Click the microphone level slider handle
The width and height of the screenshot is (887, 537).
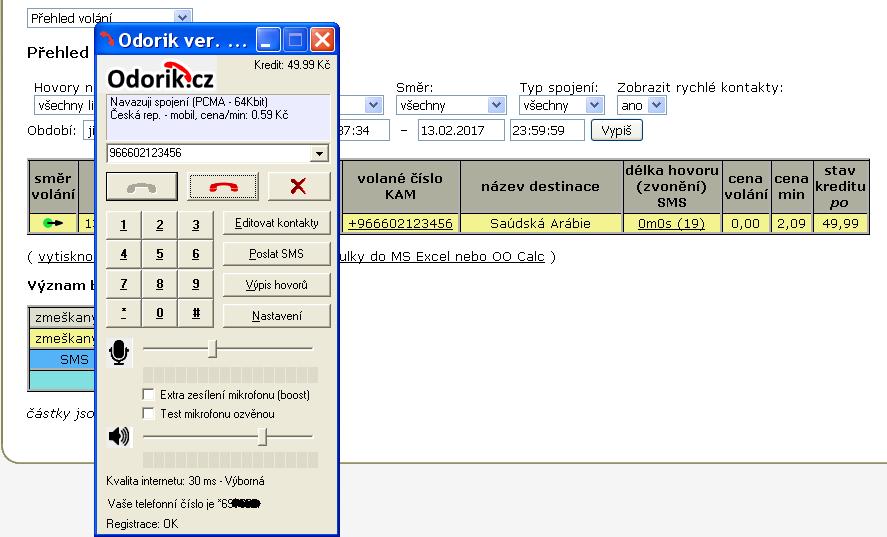click(x=213, y=349)
